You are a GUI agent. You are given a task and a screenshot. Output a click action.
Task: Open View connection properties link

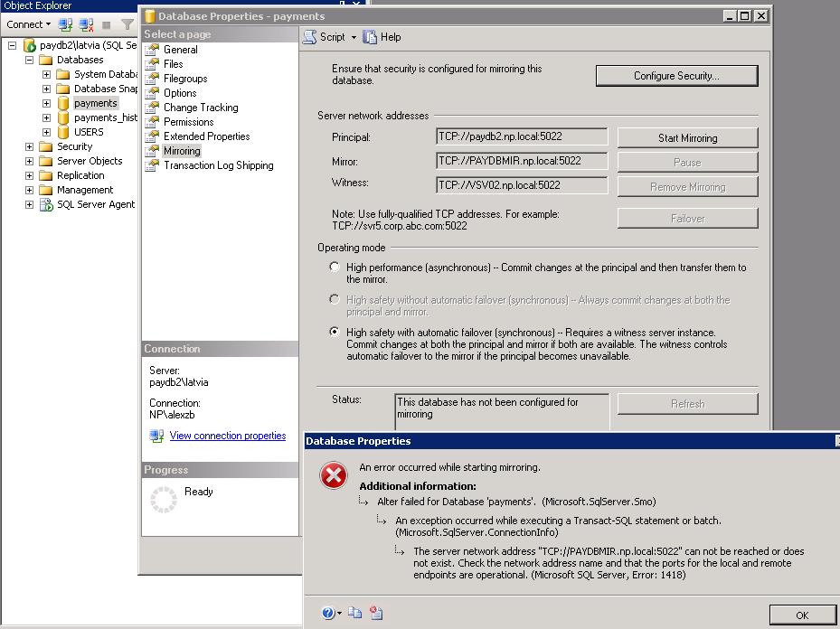click(x=228, y=436)
